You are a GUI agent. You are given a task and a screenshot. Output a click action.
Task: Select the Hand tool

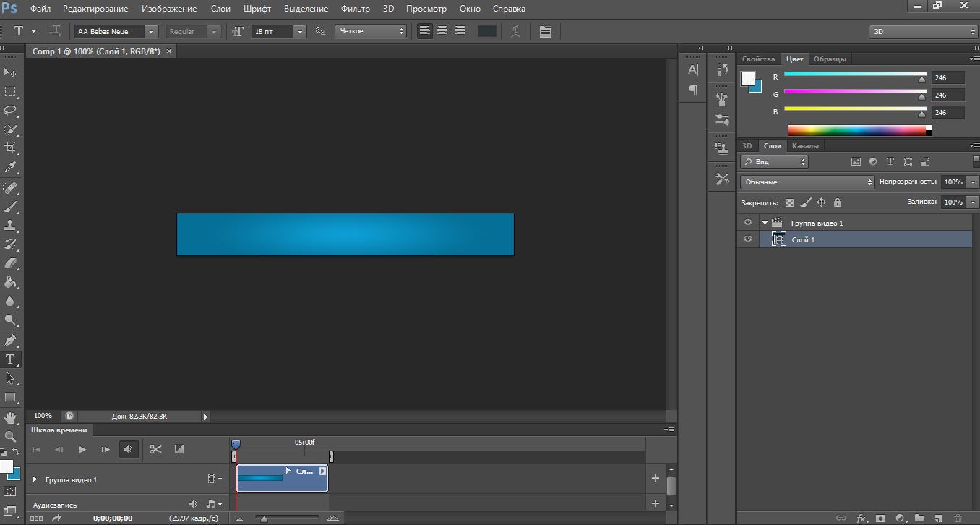(x=11, y=418)
